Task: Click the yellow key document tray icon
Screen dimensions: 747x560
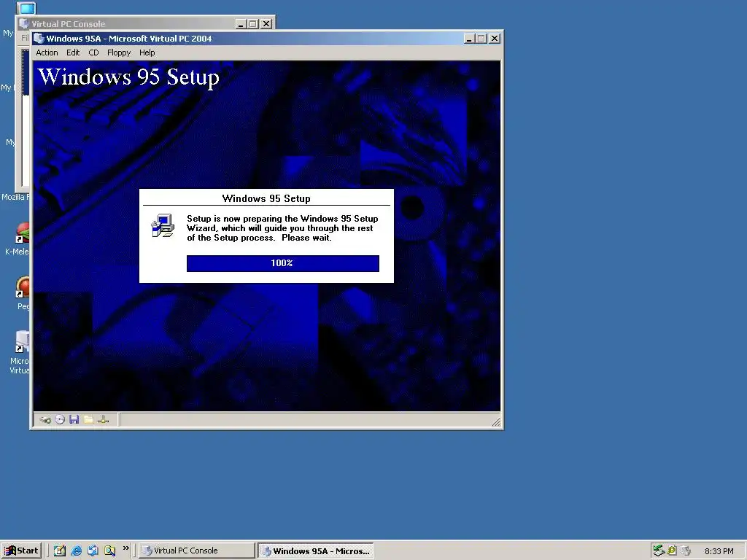Action: click(672, 551)
